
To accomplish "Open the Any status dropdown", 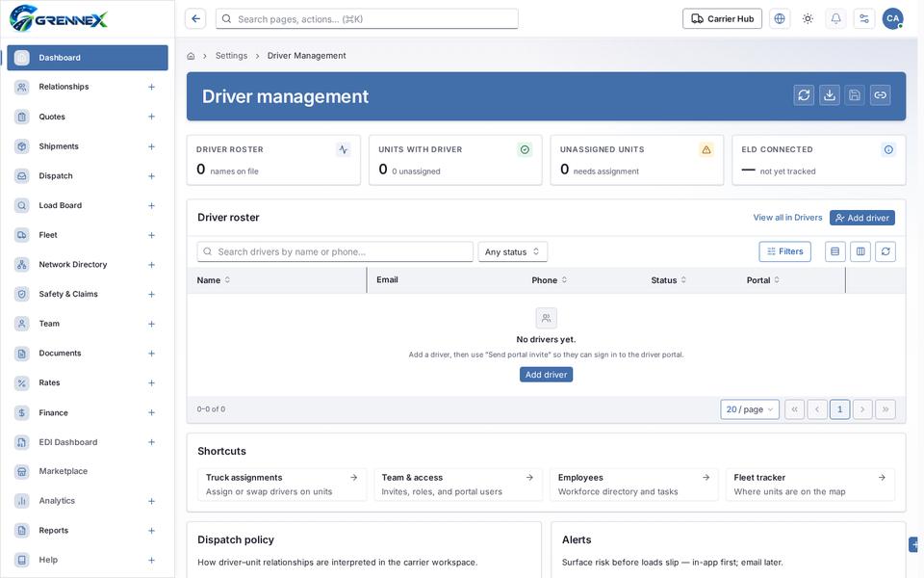I will point(513,251).
